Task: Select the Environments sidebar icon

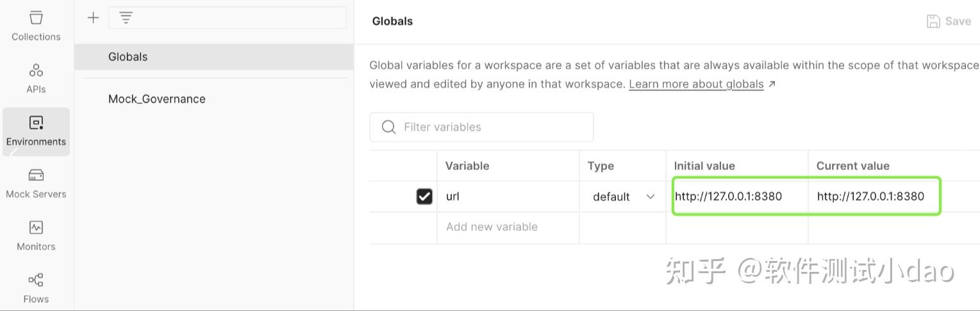Action: (36, 123)
